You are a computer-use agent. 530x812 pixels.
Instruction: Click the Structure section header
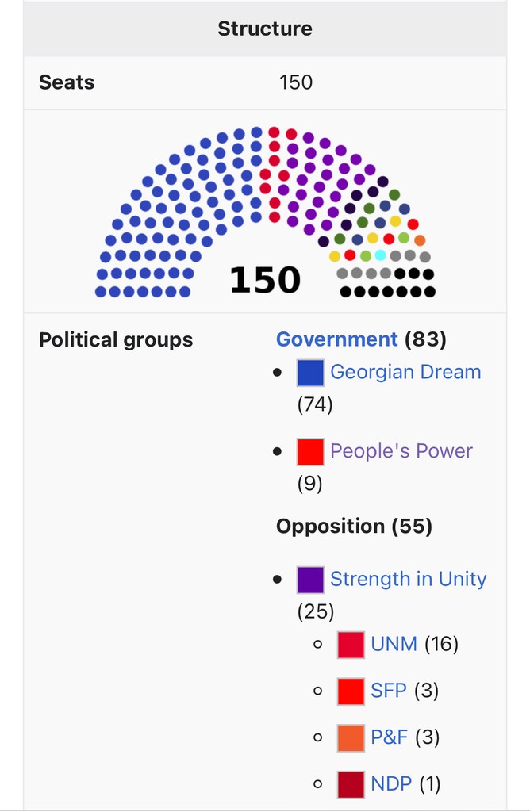[265, 29]
